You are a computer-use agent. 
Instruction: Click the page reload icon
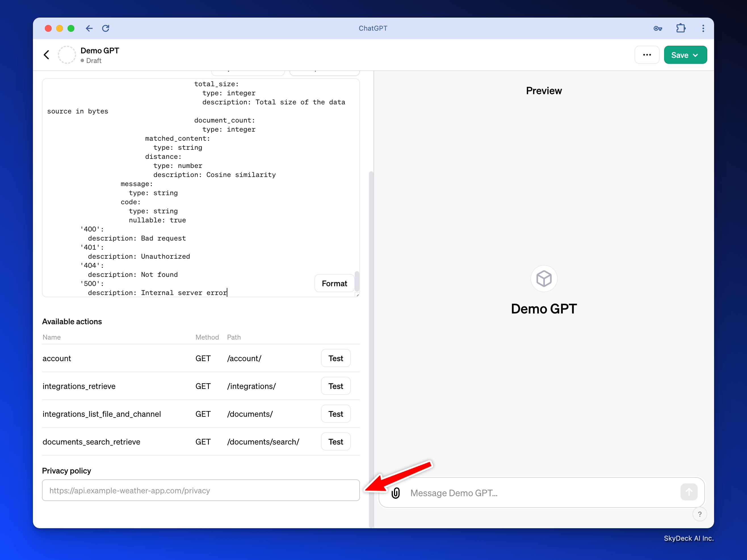point(106,28)
